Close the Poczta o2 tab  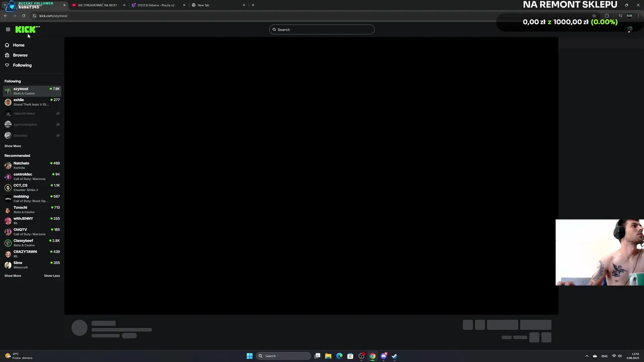pyautogui.click(x=184, y=5)
